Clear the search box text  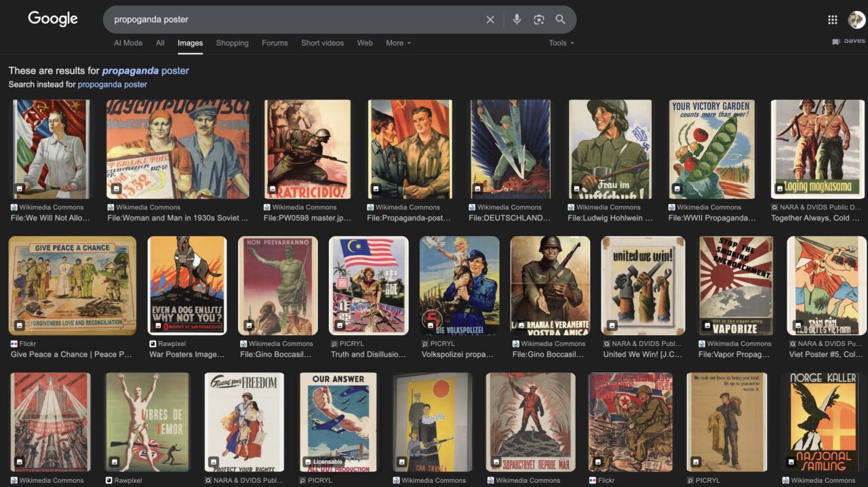coord(490,20)
